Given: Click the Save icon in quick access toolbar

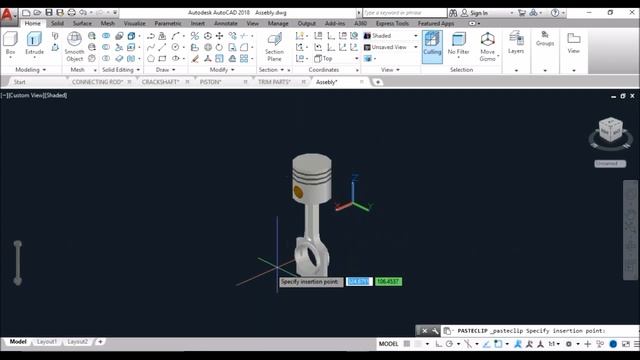Looking at the screenshot, I should [49, 13].
